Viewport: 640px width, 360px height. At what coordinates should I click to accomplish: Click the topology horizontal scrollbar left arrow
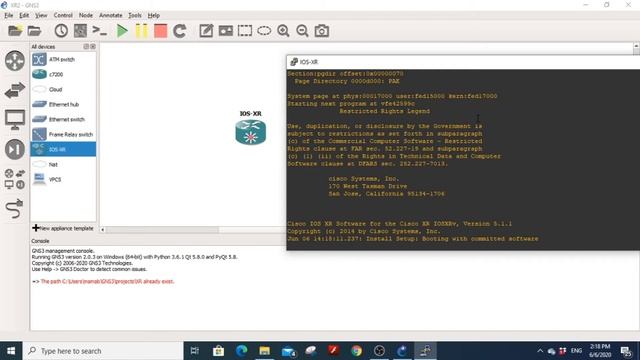point(102,230)
